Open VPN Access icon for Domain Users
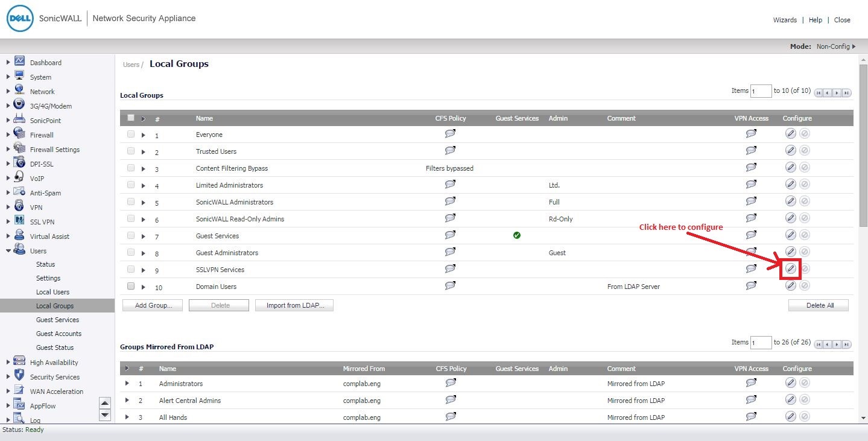 [751, 285]
